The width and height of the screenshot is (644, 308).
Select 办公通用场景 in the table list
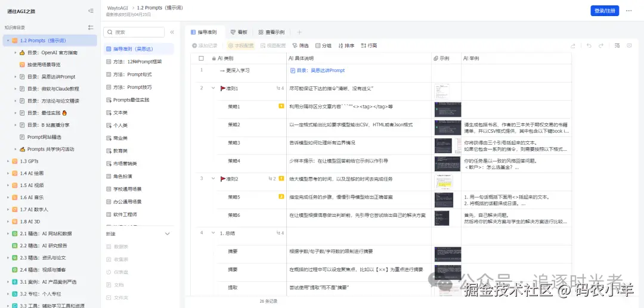(x=138, y=202)
